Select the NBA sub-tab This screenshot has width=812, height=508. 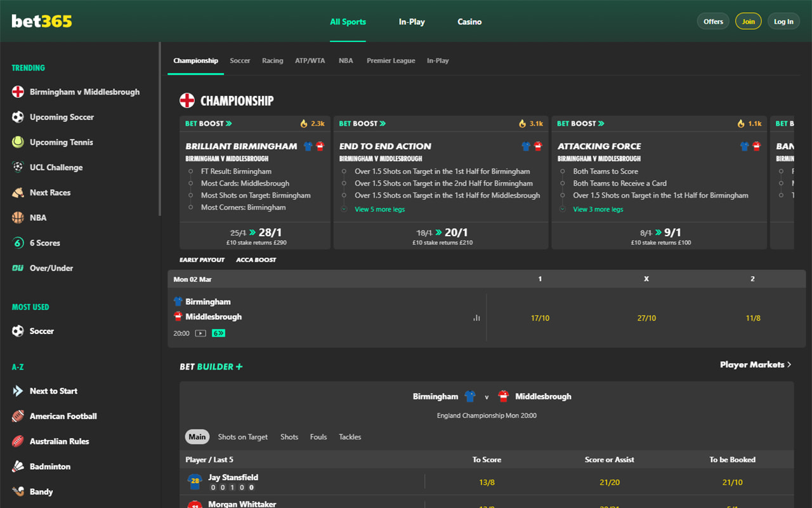(346, 61)
